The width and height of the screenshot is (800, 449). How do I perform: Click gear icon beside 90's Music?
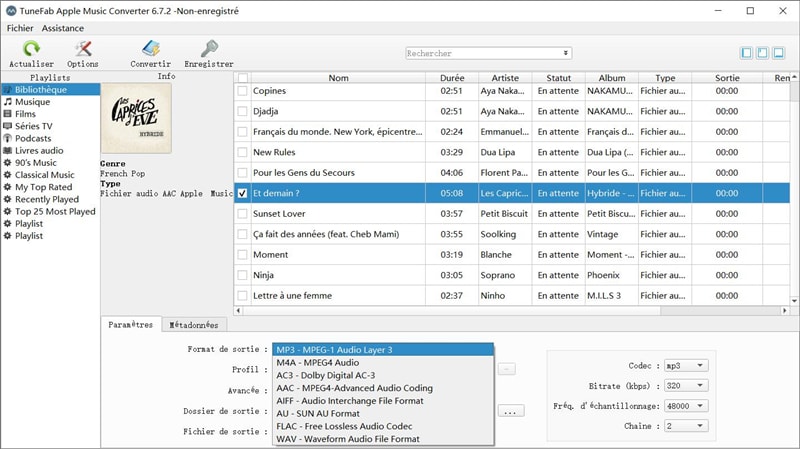[x=8, y=163]
